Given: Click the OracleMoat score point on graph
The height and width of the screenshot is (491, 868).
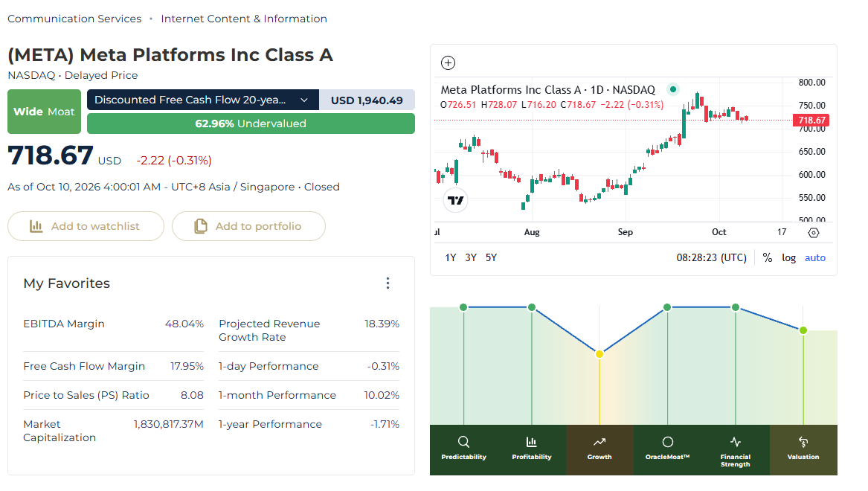Looking at the screenshot, I should tap(667, 307).
